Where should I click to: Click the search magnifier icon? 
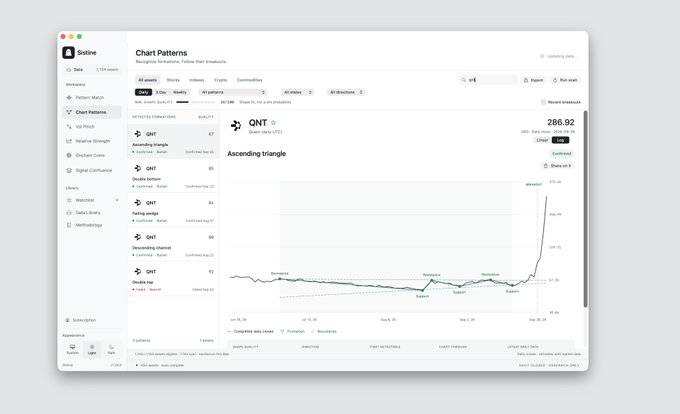pyautogui.click(x=464, y=80)
